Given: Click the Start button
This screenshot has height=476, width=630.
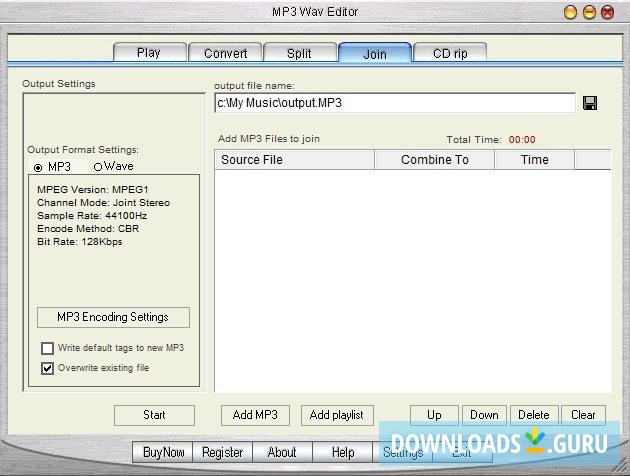Looking at the screenshot, I should (x=154, y=415).
